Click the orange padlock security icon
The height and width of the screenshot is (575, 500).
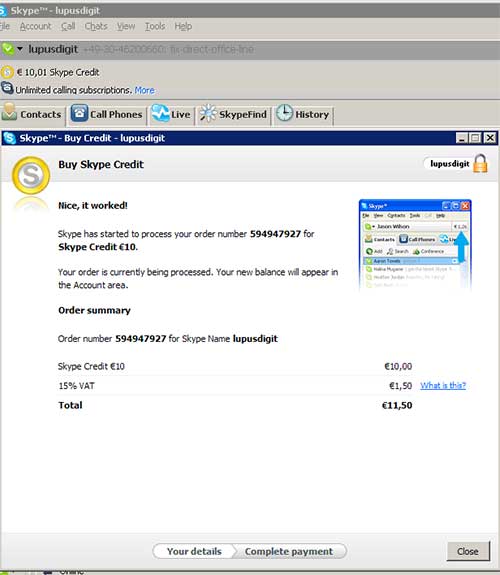480,163
